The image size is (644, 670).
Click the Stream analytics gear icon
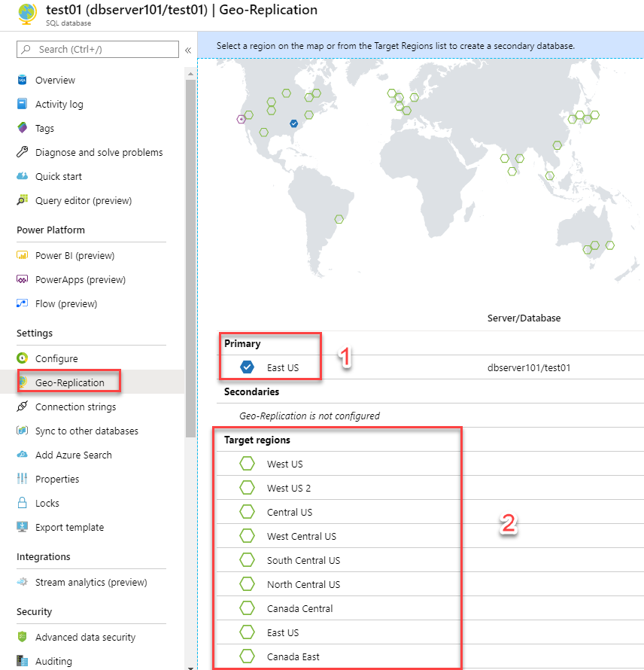23,582
